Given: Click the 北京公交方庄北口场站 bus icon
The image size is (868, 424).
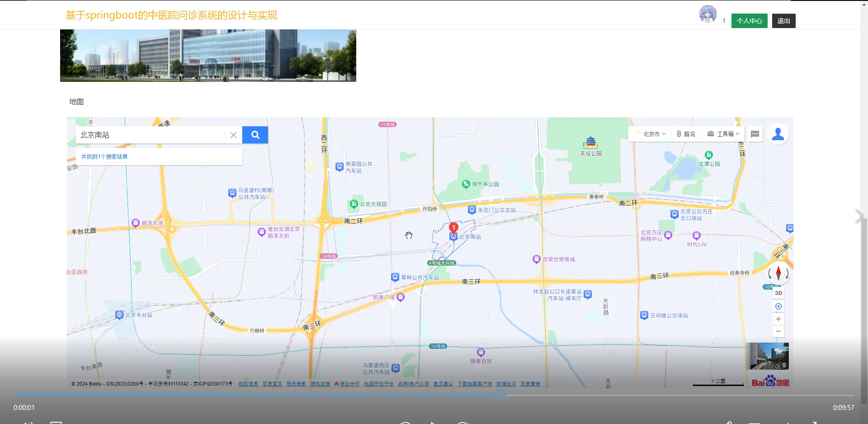Looking at the screenshot, I should tap(675, 214).
